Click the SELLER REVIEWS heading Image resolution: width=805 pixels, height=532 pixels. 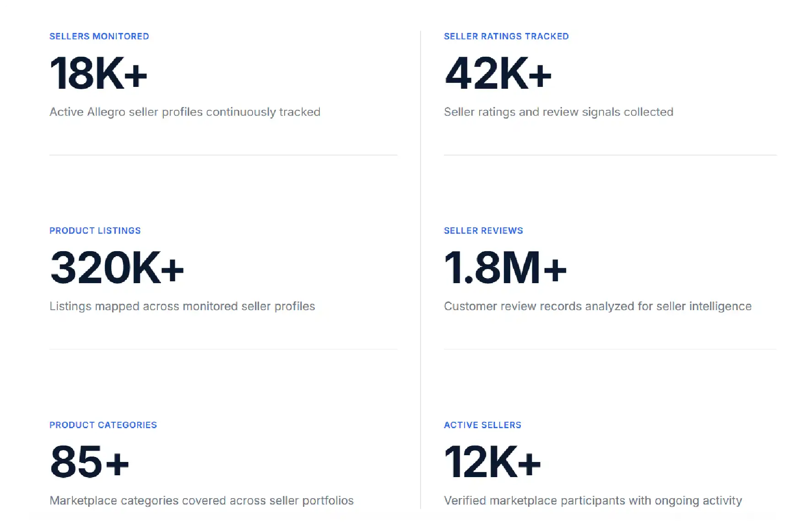483,231
